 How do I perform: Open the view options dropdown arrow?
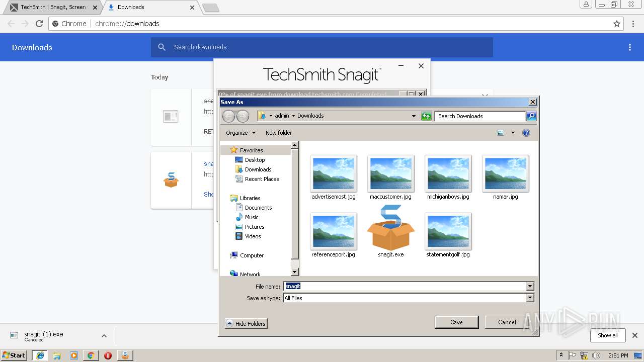pyautogui.click(x=513, y=133)
